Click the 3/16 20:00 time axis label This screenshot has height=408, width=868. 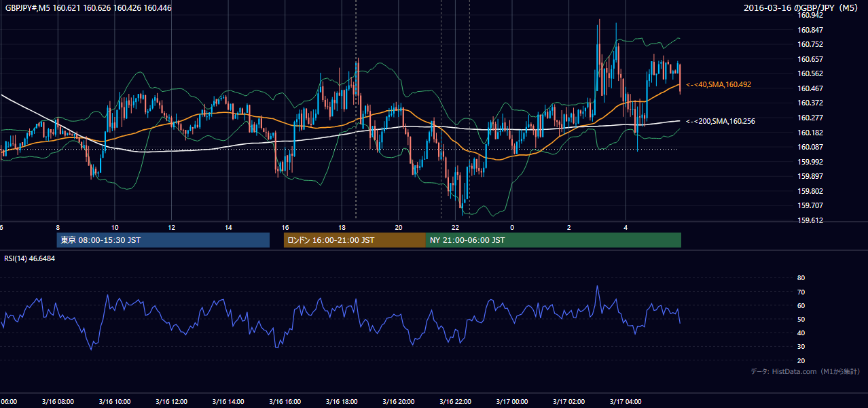(x=399, y=402)
